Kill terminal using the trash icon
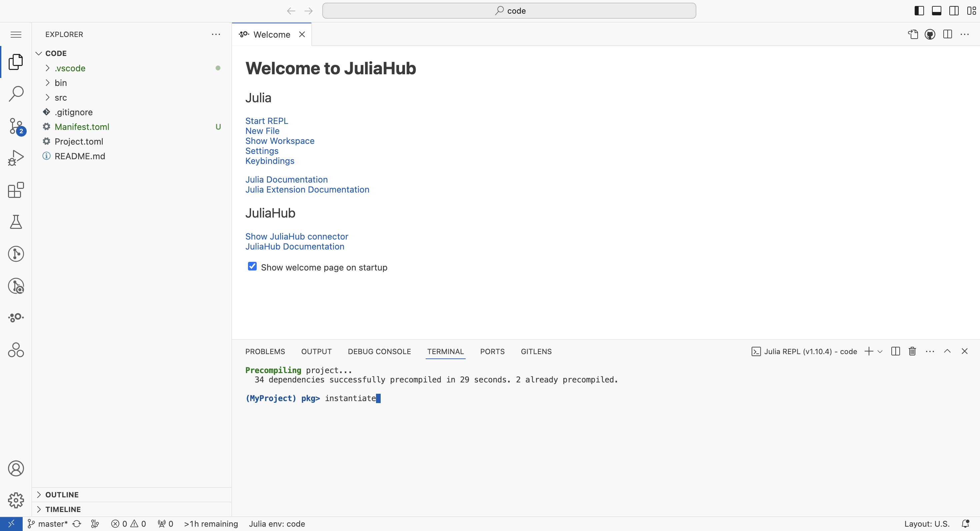Screen dimensions: 980x531 pyautogui.click(x=912, y=351)
